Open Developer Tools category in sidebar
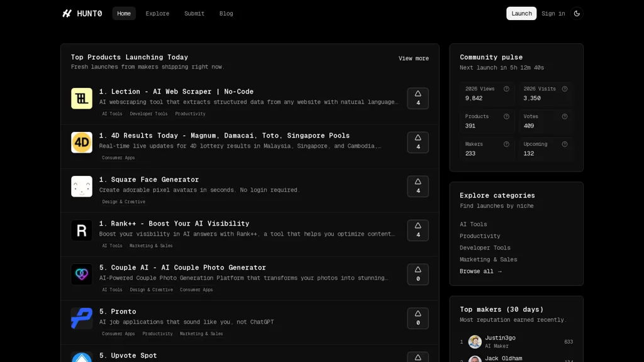The width and height of the screenshot is (644, 362). (485, 248)
